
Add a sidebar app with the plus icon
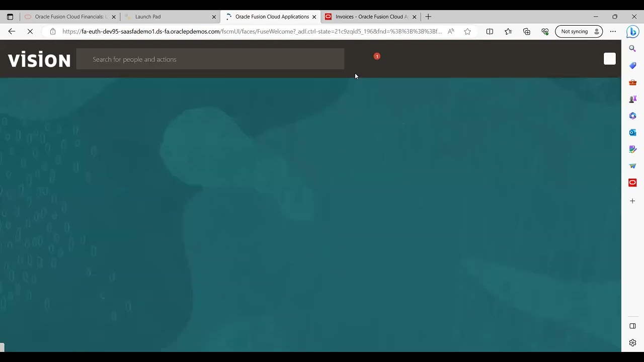(632, 201)
